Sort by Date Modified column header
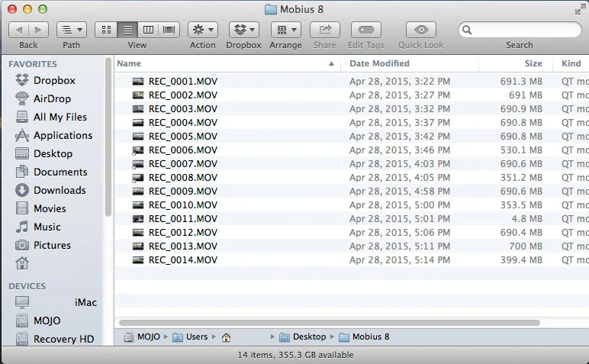The height and width of the screenshot is (364, 589). (410, 63)
